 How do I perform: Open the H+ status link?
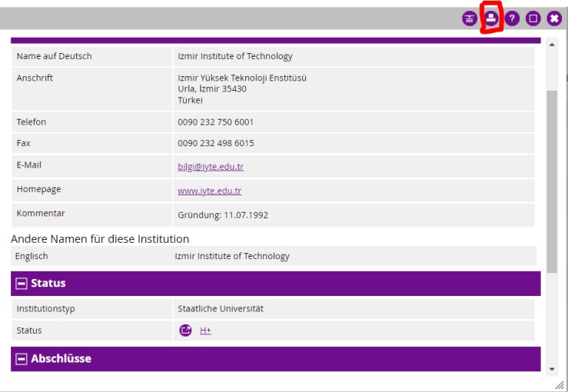pos(205,331)
